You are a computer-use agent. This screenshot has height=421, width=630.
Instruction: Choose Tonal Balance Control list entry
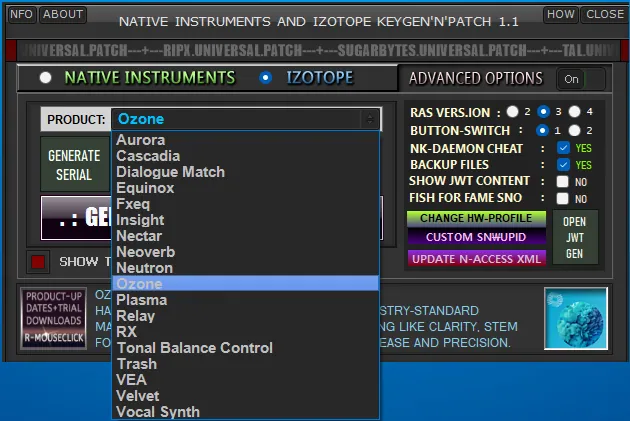click(245, 348)
